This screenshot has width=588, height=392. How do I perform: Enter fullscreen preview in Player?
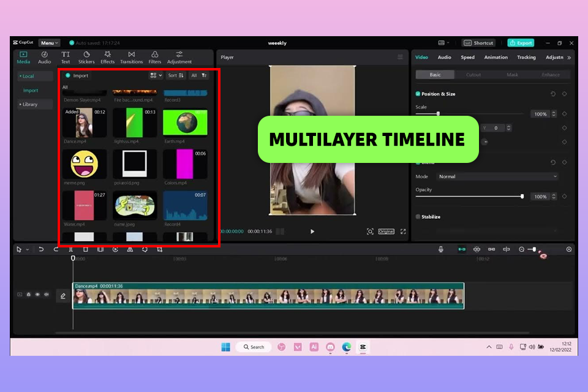pyautogui.click(x=403, y=232)
